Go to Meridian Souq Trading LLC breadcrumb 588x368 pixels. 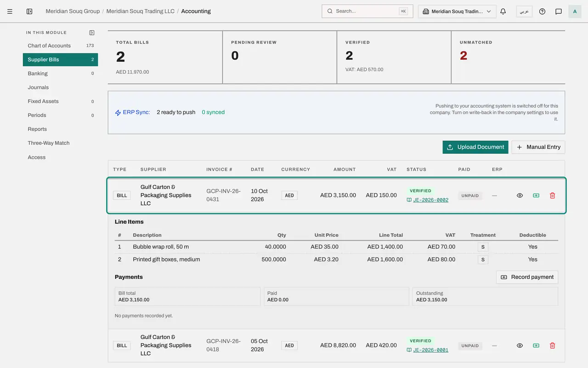pos(140,11)
